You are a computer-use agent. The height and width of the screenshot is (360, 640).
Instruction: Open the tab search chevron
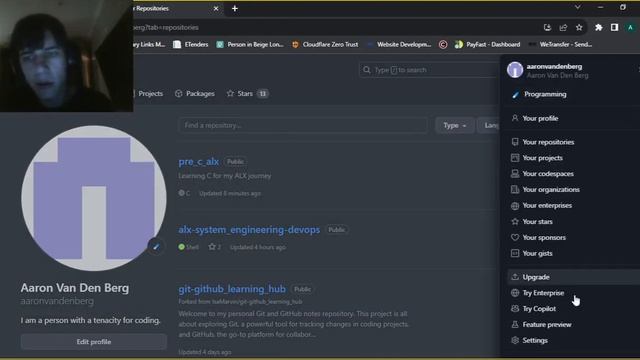tap(578, 7)
